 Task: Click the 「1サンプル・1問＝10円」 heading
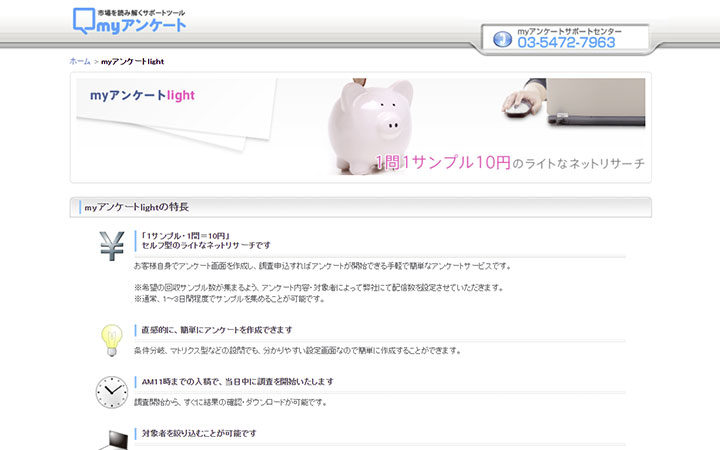tap(186, 236)
